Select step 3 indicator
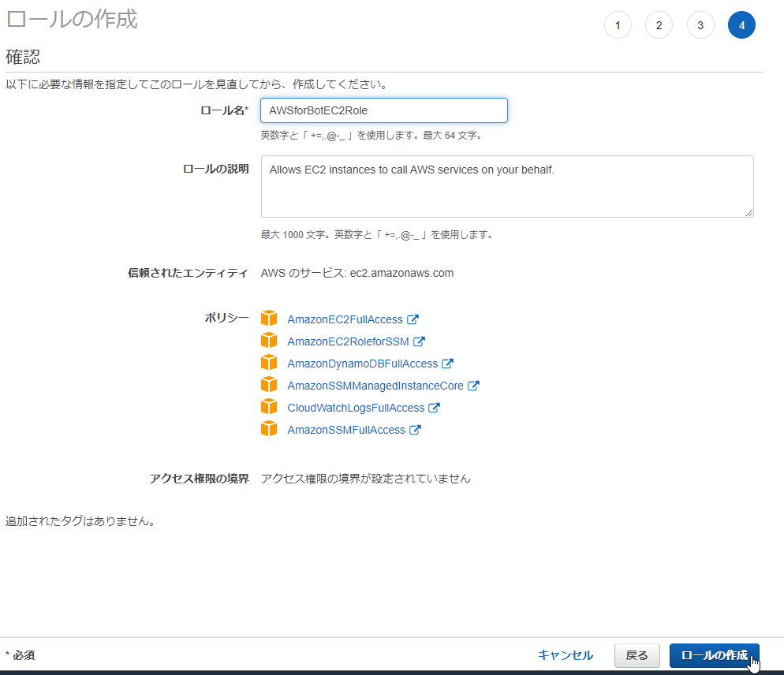Viewport: 784px width, 675px height. tap(700, 24)
